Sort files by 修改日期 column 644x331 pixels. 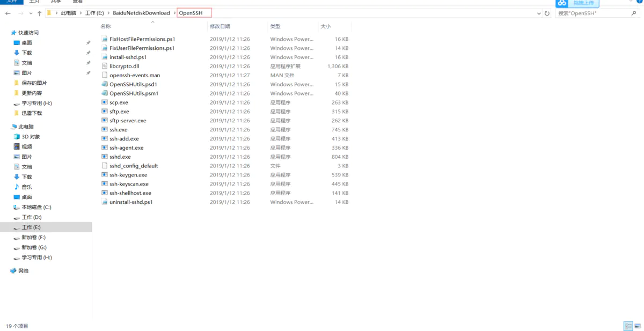point(220,26)
